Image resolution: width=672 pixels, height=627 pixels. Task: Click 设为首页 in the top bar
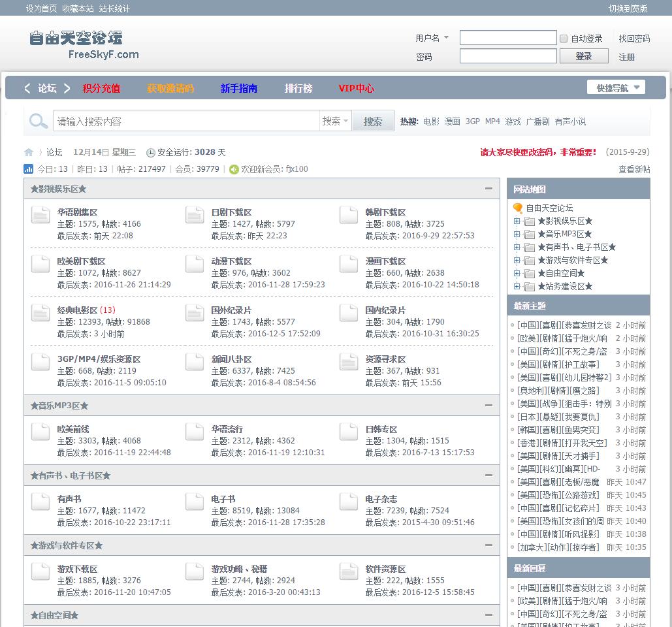pyautogui.click(x=41, y=8)
